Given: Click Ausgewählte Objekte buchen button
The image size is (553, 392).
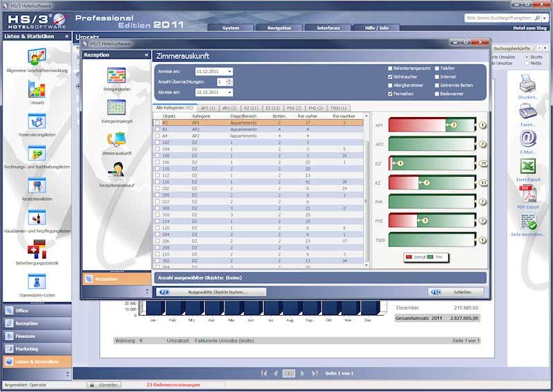Looking at the screenshot, I should click(211, 292).
